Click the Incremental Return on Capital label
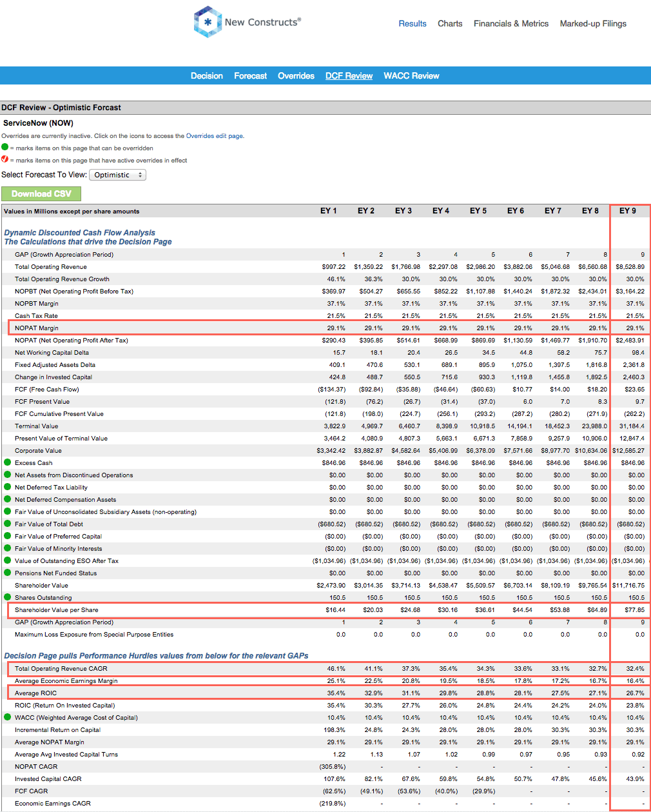Image resolution: width=651 pixels, height=812 pixels. coord(57,730)
